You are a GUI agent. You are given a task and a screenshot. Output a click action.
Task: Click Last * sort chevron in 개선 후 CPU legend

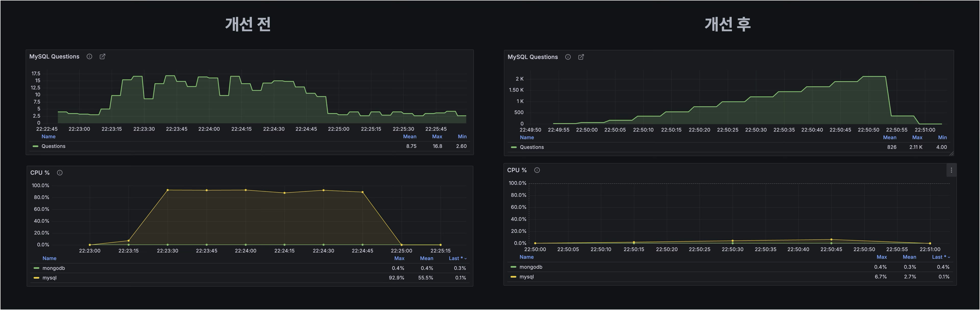pos(949,258)
